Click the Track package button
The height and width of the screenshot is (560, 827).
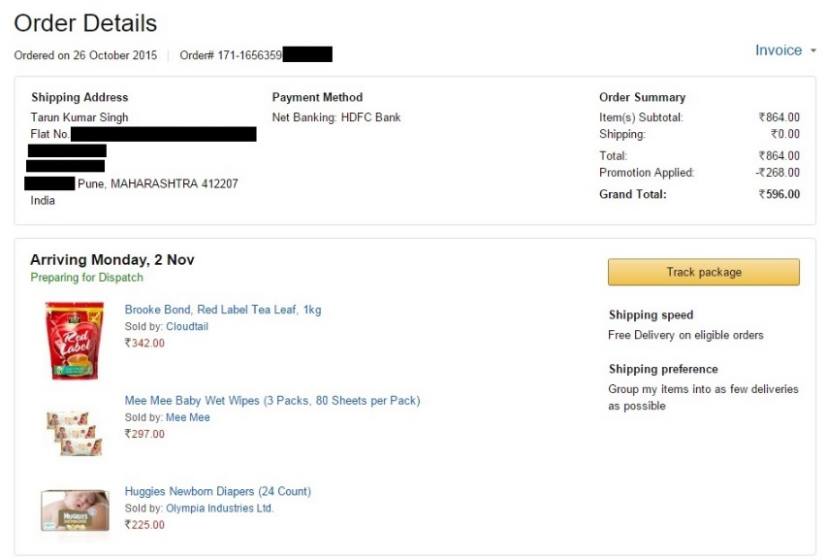[x=704, y=272]
